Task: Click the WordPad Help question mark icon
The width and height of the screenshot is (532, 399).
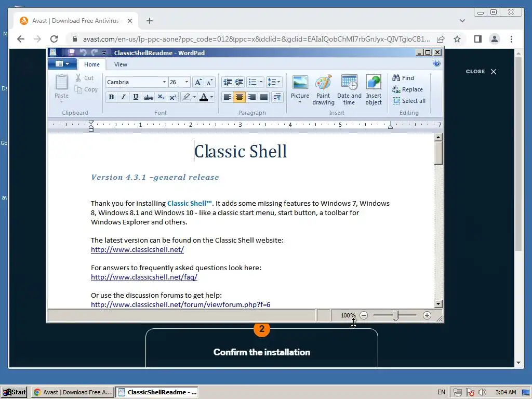Action: [437, 64]
